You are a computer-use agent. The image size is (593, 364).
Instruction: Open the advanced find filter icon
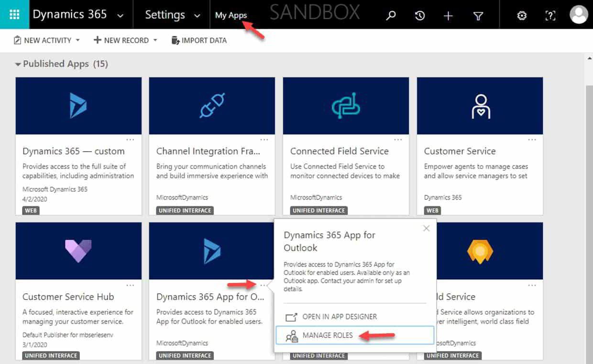coord(478,15)
